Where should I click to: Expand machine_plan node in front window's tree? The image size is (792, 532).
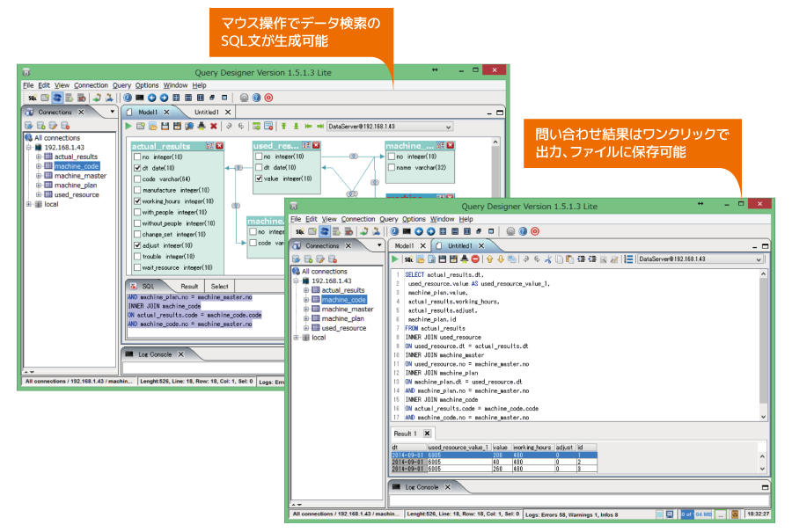point(305,318)
